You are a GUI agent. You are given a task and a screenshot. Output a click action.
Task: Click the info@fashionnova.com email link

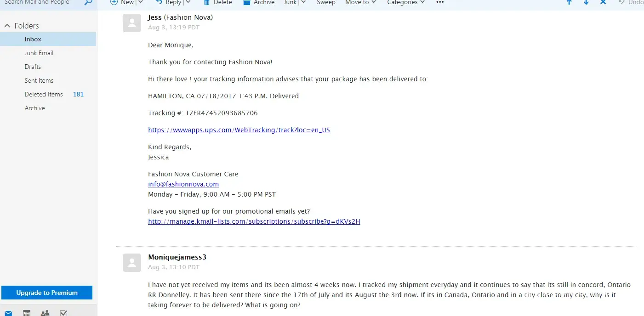click(x=183, y=184)
